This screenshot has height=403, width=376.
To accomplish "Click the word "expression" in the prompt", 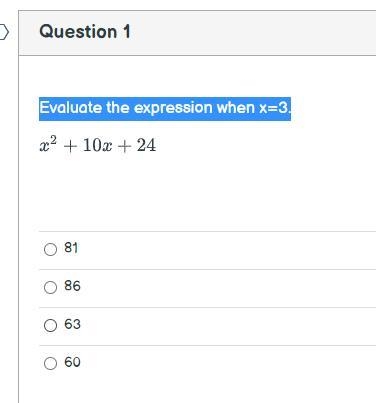I will coord(173,109).
